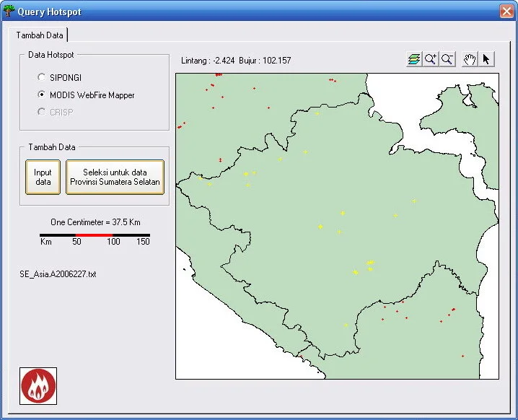Click the SE_Asia.A2006227.txt file label
Screen dimensions: 518x420
(58, 274)
